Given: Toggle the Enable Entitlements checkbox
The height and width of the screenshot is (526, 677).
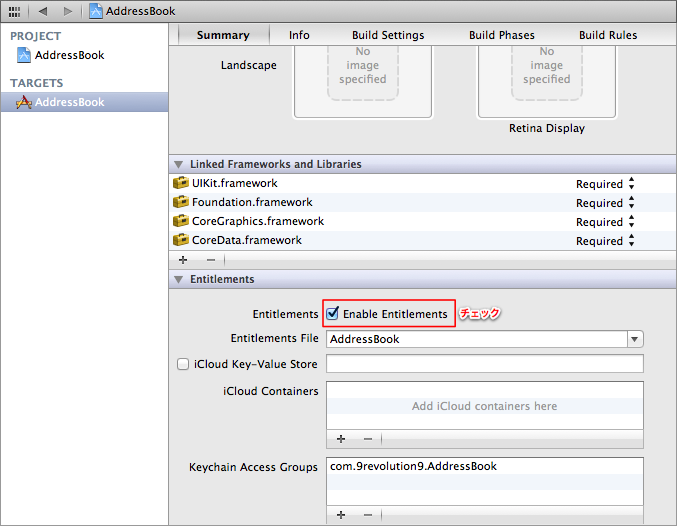Looking at the screenshot, I should click(x=332, y=313).
